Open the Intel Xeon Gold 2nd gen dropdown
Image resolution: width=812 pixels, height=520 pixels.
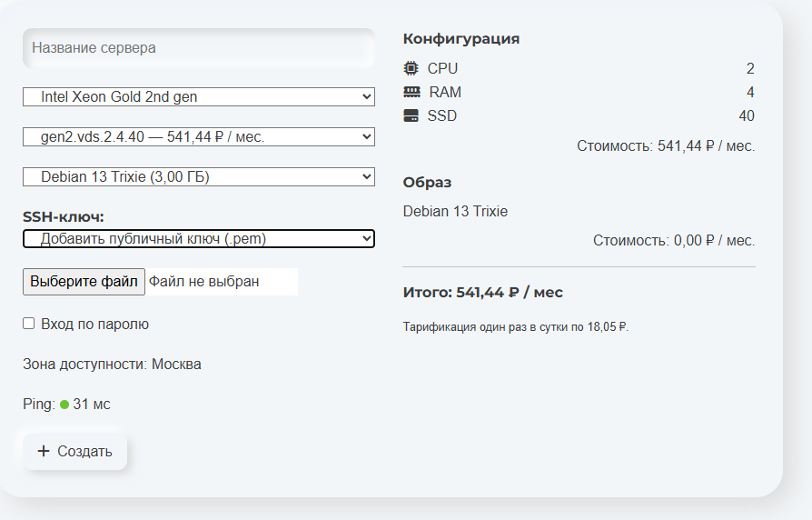[x=199, y=97]
